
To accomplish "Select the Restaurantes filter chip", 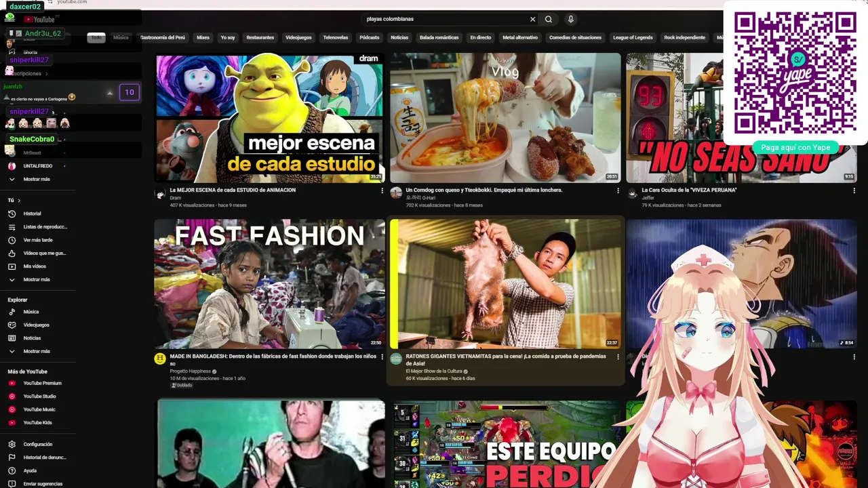I will [260, 37].
